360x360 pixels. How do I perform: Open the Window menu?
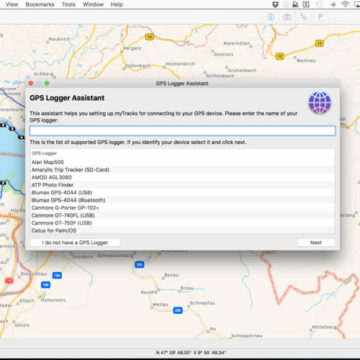tap(93, 4)
